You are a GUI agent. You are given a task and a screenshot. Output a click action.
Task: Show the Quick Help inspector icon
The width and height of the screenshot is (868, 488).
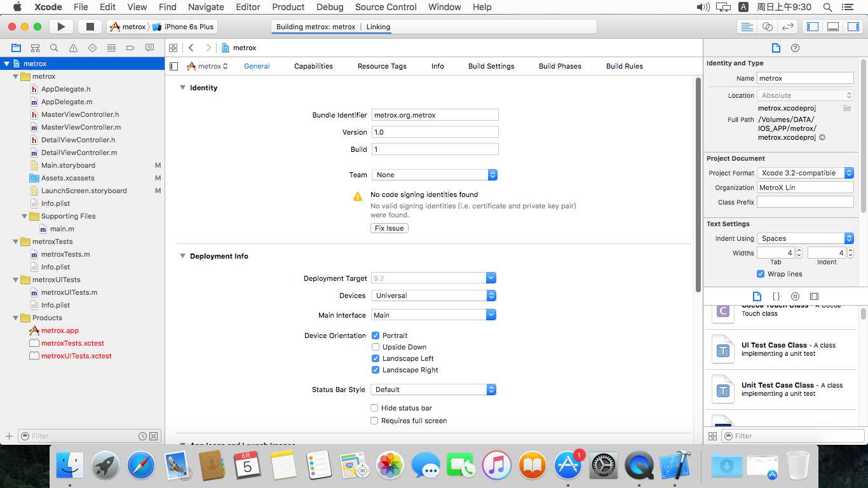click(795, 48)
